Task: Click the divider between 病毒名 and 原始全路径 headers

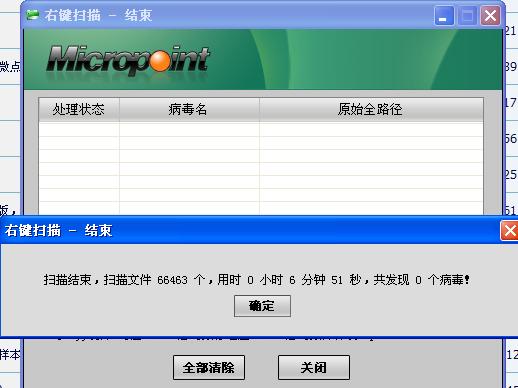Action: [x=259, y=109]
